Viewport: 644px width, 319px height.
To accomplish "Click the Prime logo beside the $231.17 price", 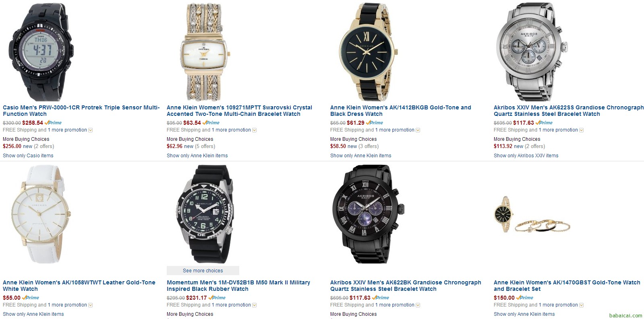I will tap(217, 298).
